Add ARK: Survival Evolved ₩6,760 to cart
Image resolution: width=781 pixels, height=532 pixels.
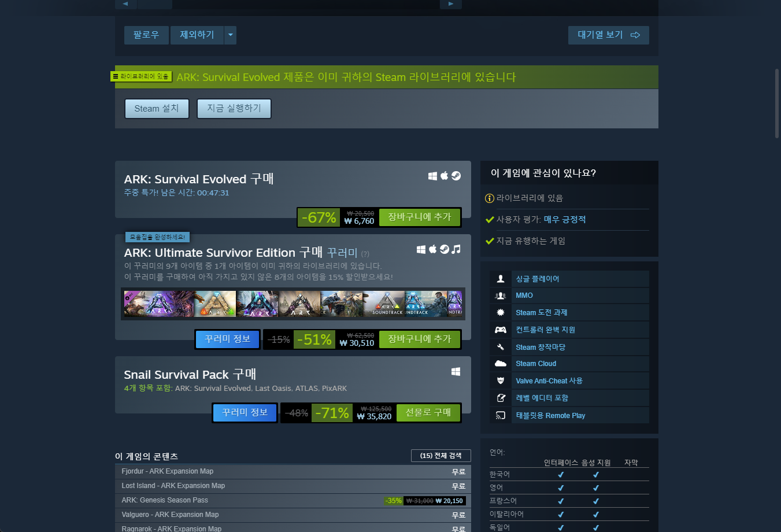pos(420,217)
